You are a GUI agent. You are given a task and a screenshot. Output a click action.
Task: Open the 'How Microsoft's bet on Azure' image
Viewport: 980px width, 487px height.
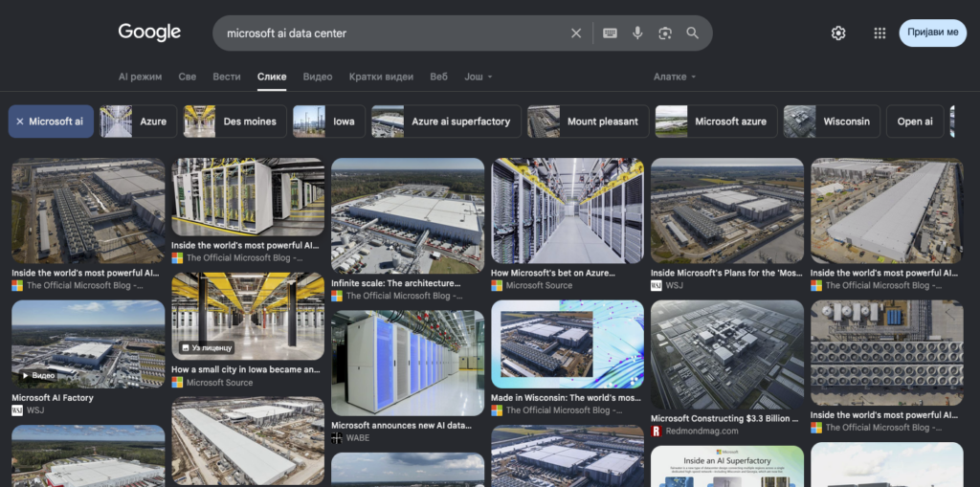pos(568,210)
